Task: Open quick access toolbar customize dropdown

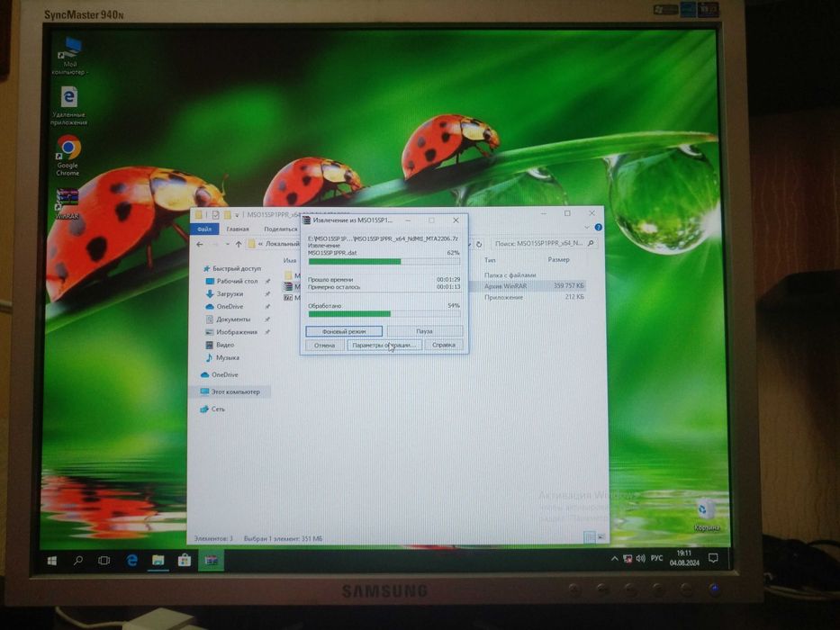Action: (237, 215)
